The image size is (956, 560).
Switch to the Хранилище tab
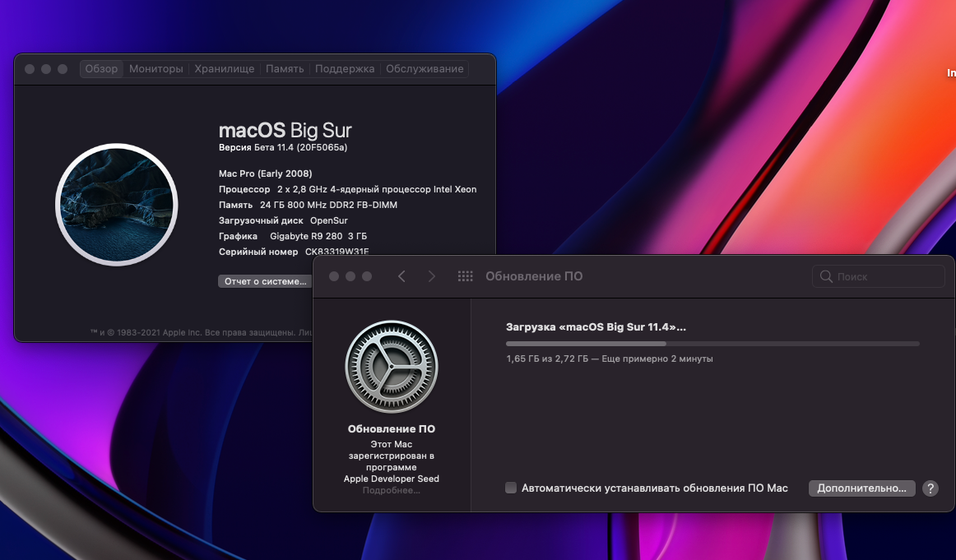coord(225,69)
